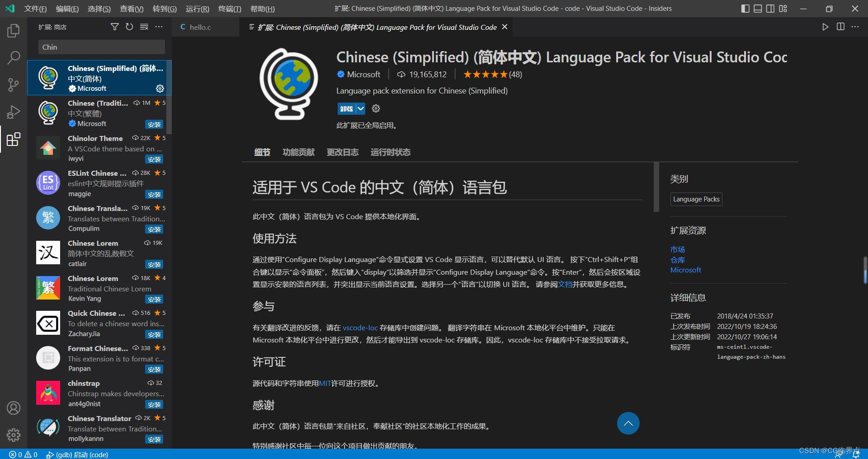Open extensions view more actions menu
Viewport: 868px width, 459px height.
point(159,27)
